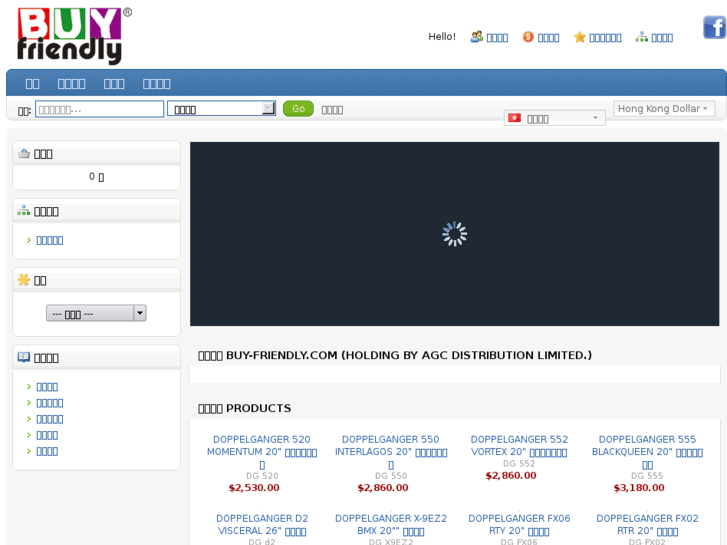Click the Buy Friendly logo
Viewport: 727px width, 545px height.
tap(74, 36)
